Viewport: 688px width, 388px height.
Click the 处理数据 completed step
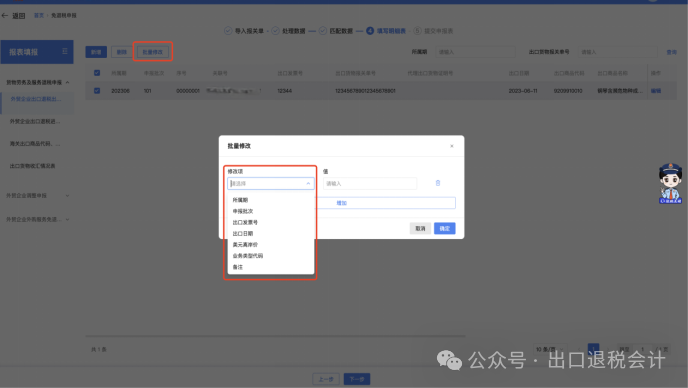[288, 31]
